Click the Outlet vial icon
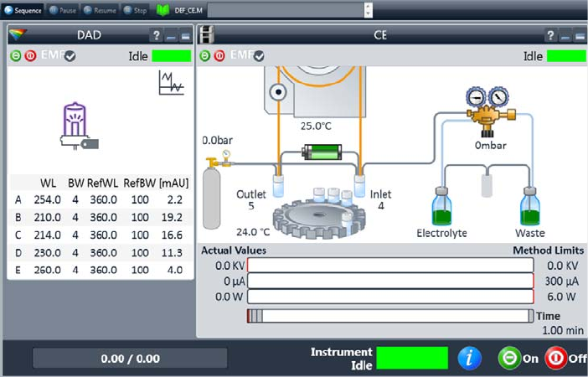The image size is (588, 377). coord(278,186)
